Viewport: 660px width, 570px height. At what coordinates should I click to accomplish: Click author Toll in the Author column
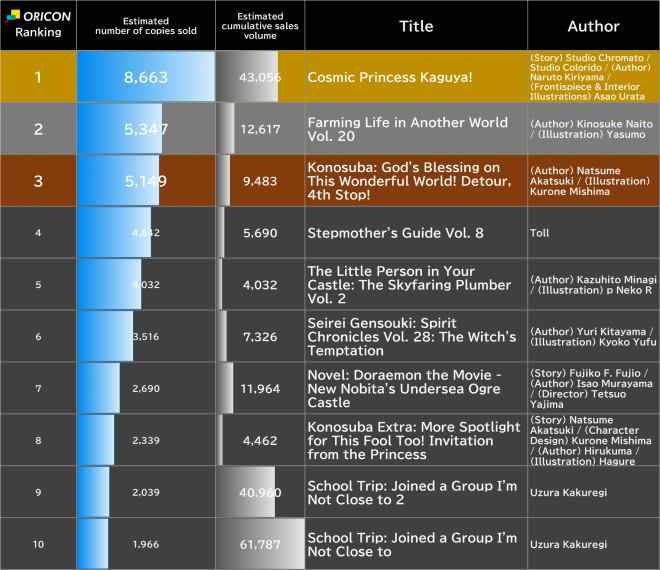539,233
